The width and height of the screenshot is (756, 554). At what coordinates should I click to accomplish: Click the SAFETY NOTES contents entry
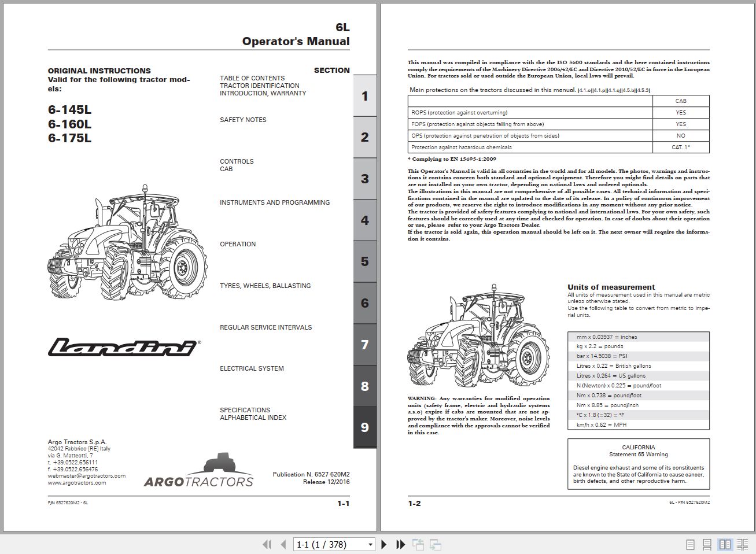(x=243, y=120)
